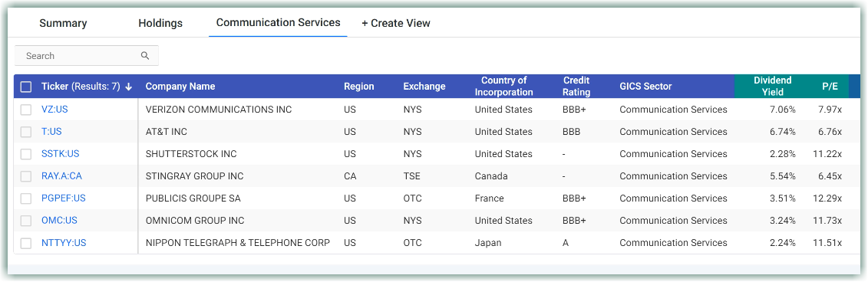Screen dimensions: 868x282
Task: Open the VZ:US ticker link
Action: point(54,110)
